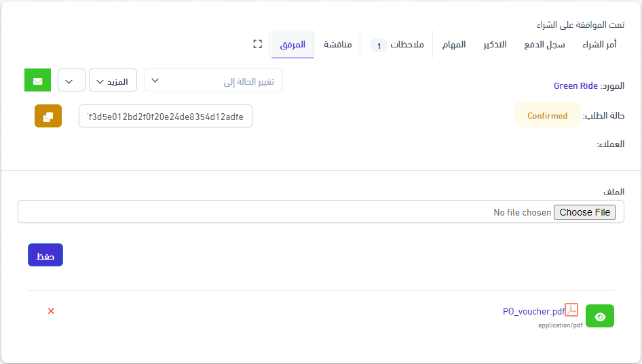Click the hash link text field

click(x=166, y=116)
